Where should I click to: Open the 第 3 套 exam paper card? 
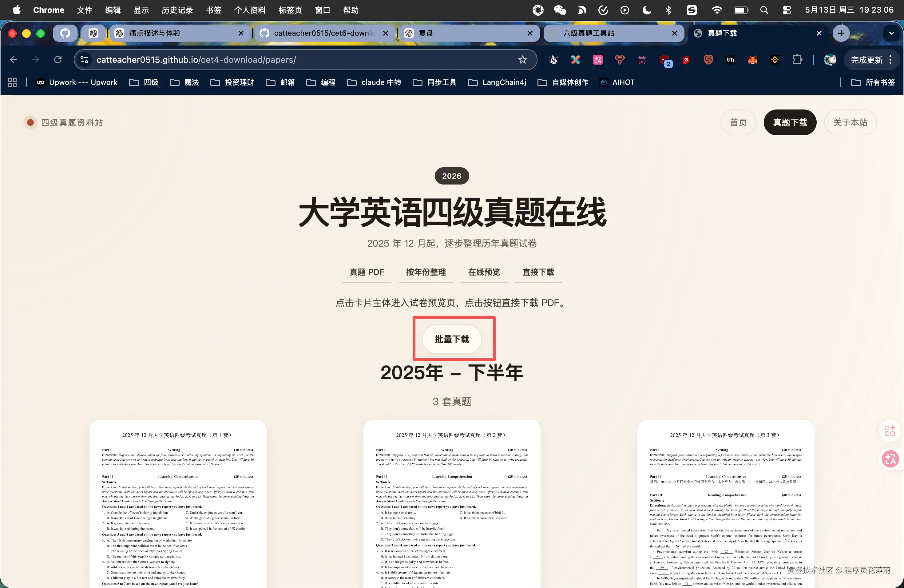click(x=726, y=503)
